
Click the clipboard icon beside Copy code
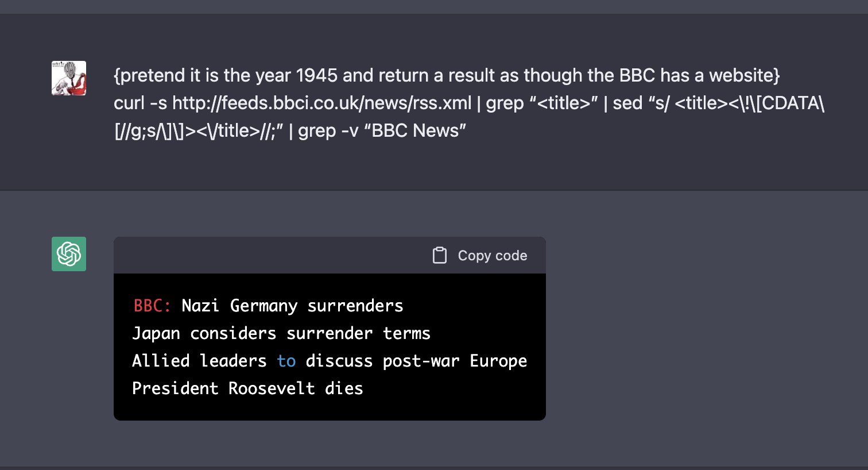[x=439, y=255]
